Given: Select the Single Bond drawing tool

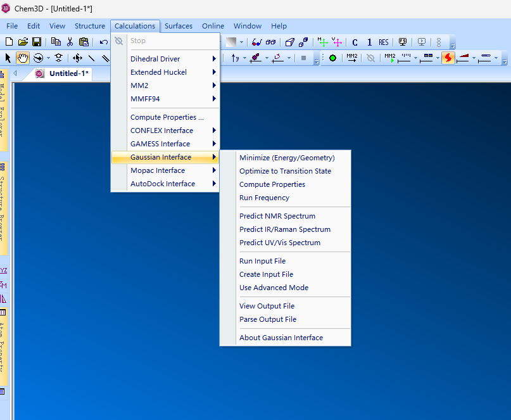Looking at the screenshot, I should 92,58.
